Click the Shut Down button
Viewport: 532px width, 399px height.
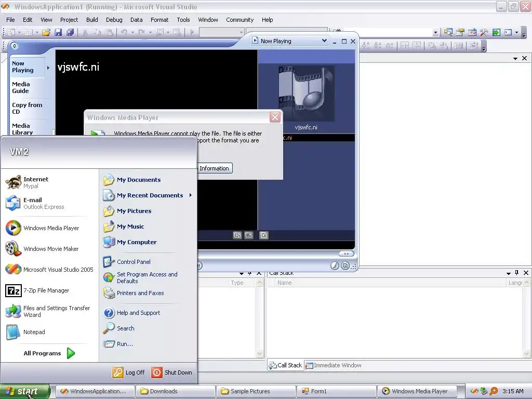(x=171, y=372)
